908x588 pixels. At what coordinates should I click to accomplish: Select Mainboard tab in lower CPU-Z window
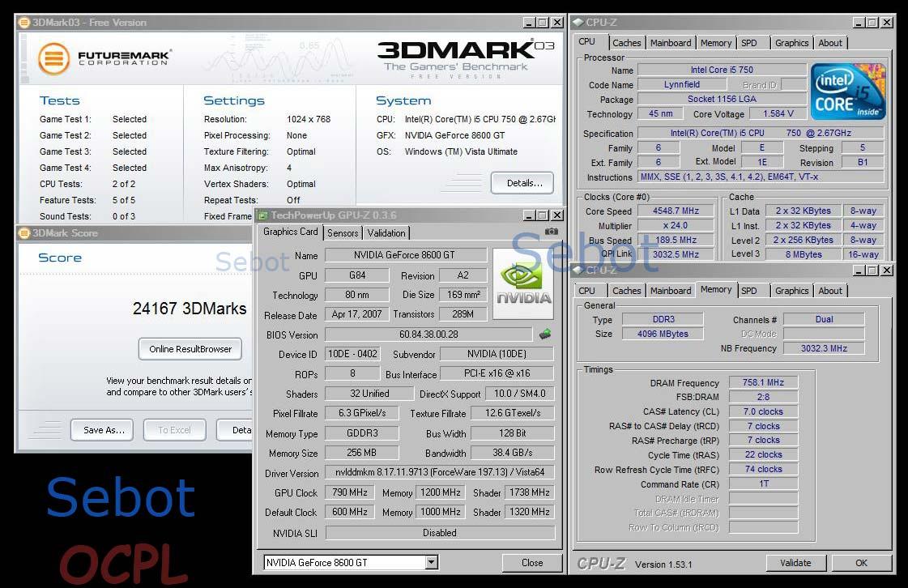[x=671, y=291]
